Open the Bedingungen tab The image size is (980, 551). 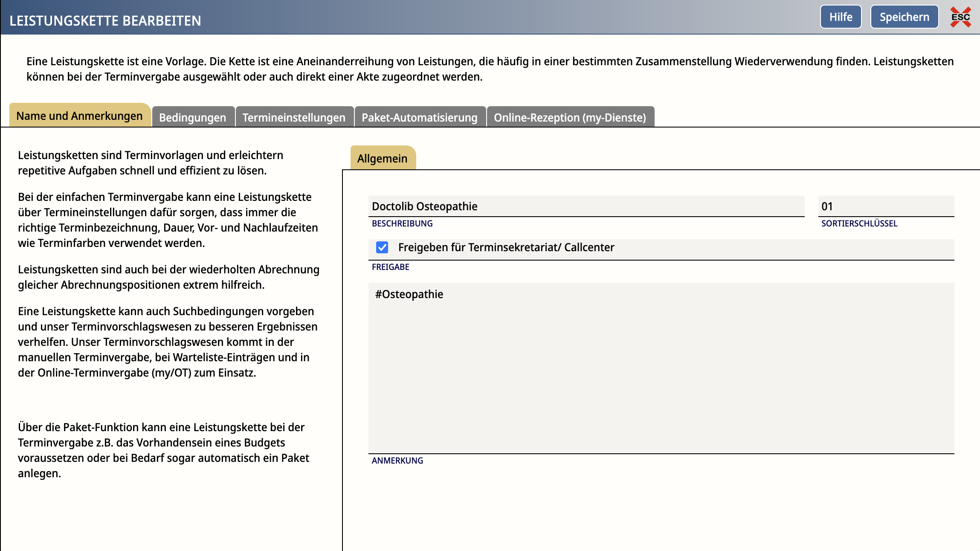coord(192,117)
